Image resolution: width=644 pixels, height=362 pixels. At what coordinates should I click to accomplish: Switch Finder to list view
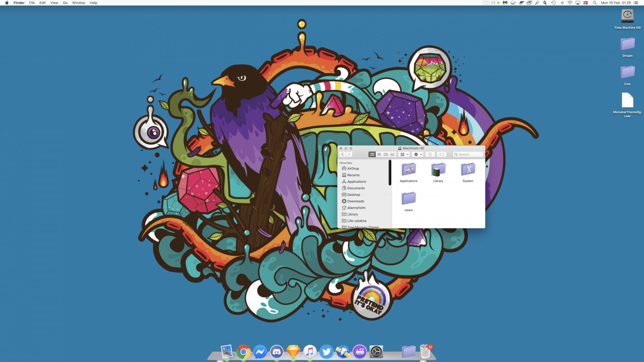(379, 154)
